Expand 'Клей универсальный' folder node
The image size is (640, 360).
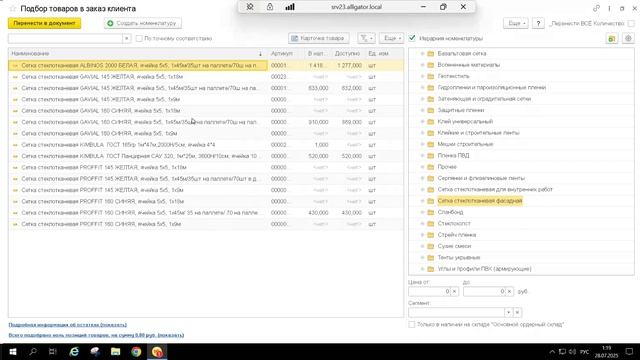click(422, 122)
